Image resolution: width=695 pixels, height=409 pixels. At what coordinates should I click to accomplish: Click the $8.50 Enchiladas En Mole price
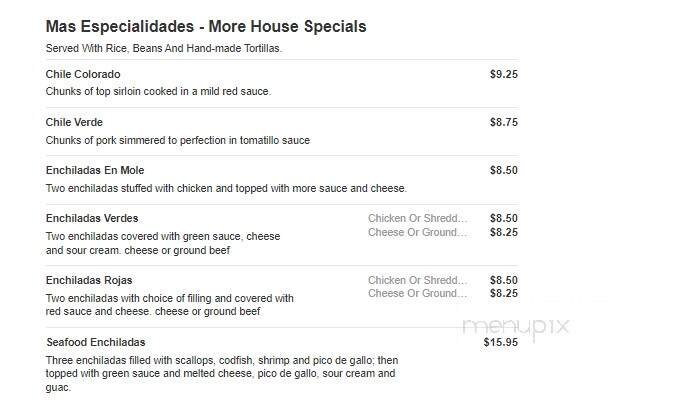click(x=503, y=170)
